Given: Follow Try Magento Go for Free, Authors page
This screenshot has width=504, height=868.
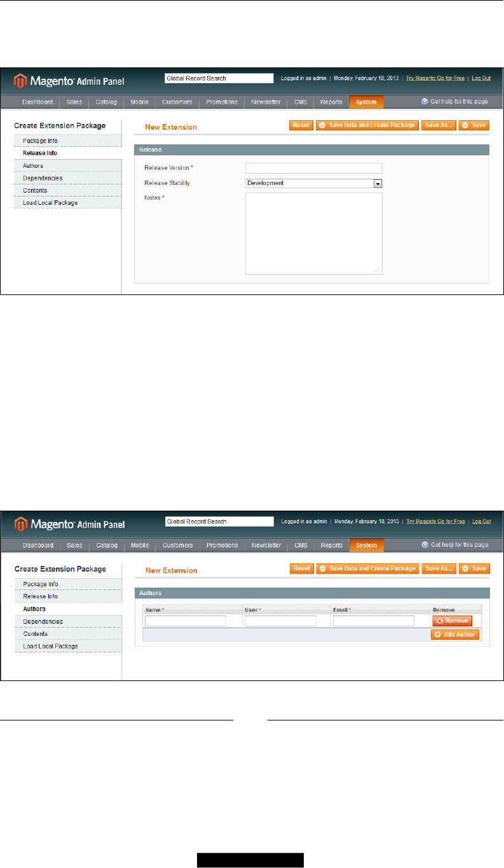Looking at the screenshot, I should 435,522.
